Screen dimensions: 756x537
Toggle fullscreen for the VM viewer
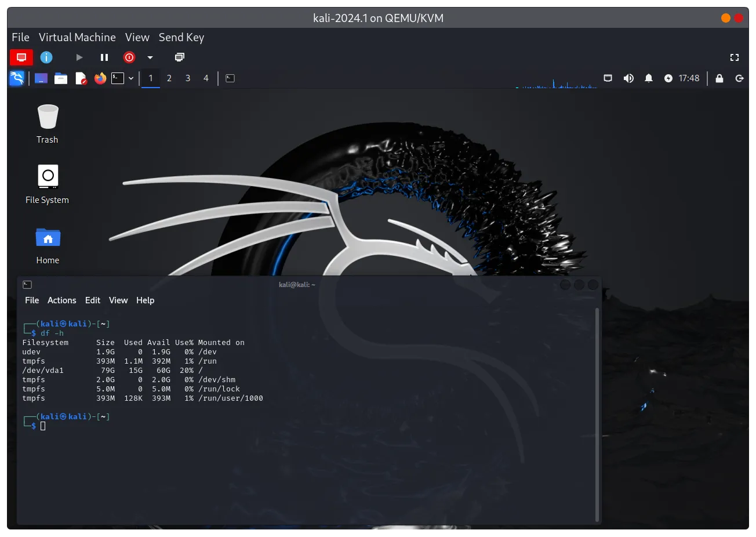[735, 57]
